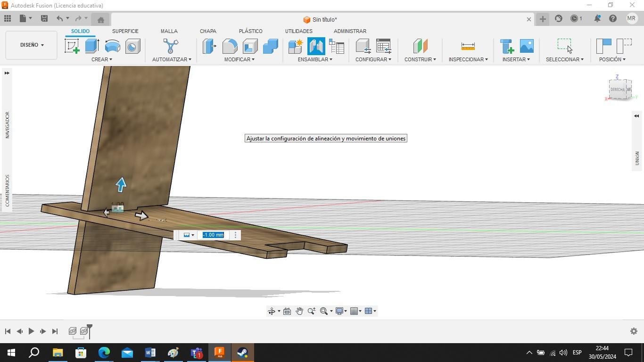Click the Insert fastener icon
The image size is (644, 362).
click(507, 46)
